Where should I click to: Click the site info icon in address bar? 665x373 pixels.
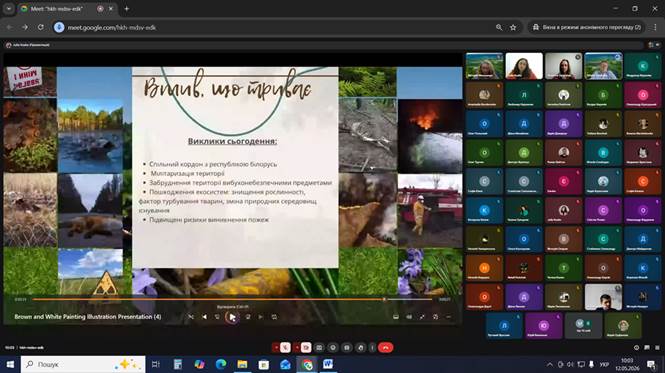point(59,27)
